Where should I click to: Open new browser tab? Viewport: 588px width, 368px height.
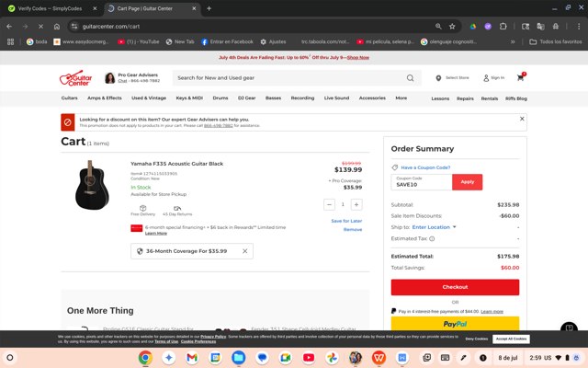click(x=209, y=8)
